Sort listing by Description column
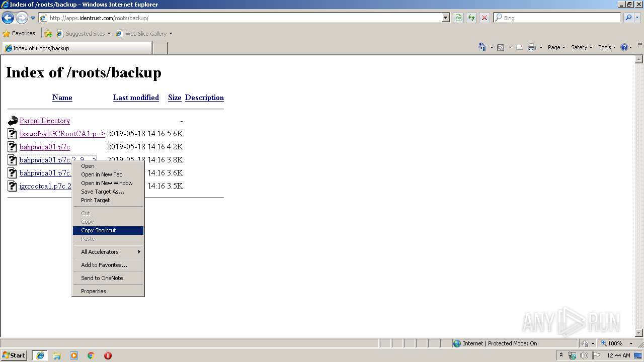Screen dimensions: 644x362 coord(204,98)
